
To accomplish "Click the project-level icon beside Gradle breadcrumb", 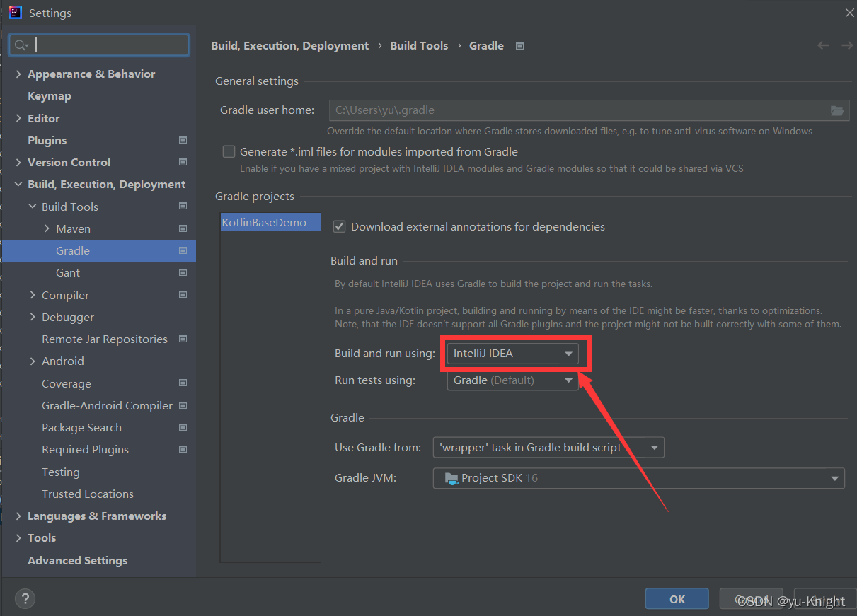I will [520, 46].
